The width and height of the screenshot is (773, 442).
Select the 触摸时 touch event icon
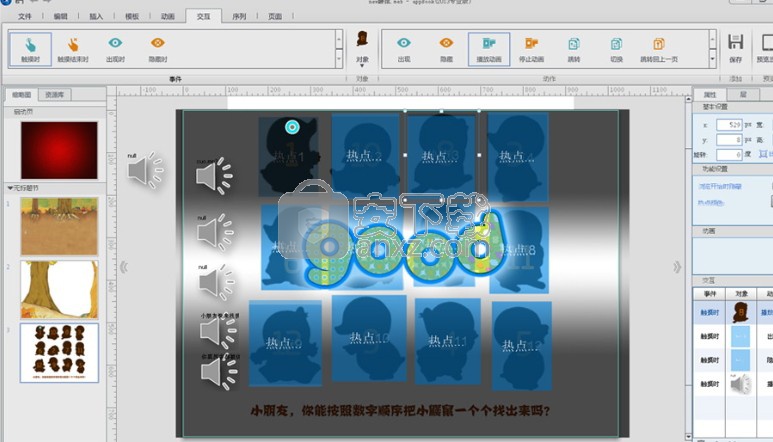pyautogui.click(x=30, y=49)
